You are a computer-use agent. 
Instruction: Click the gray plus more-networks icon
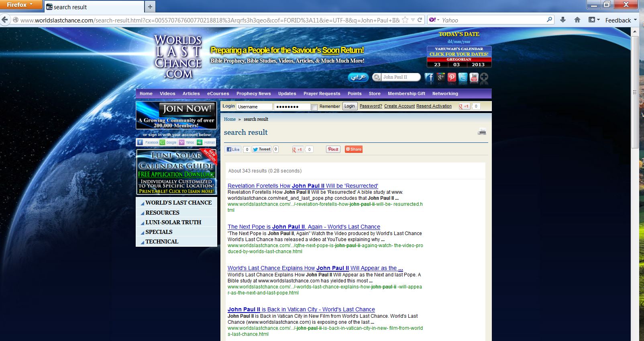(484, 77)
